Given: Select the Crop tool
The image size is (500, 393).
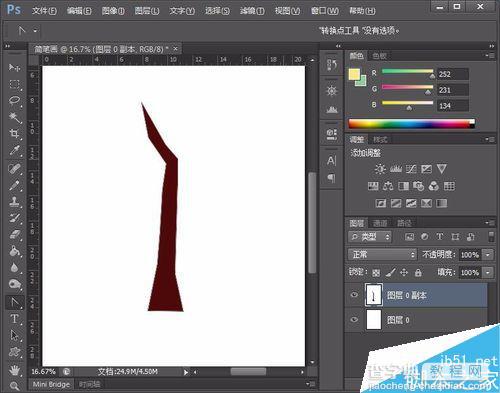Looking at the screenshot, I should (x=14, y=134).
